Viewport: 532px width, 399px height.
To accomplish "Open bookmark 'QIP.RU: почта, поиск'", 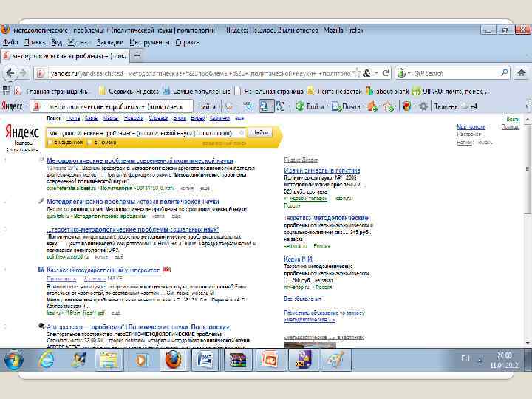I will pyautogui.click(x=451, y=91).
